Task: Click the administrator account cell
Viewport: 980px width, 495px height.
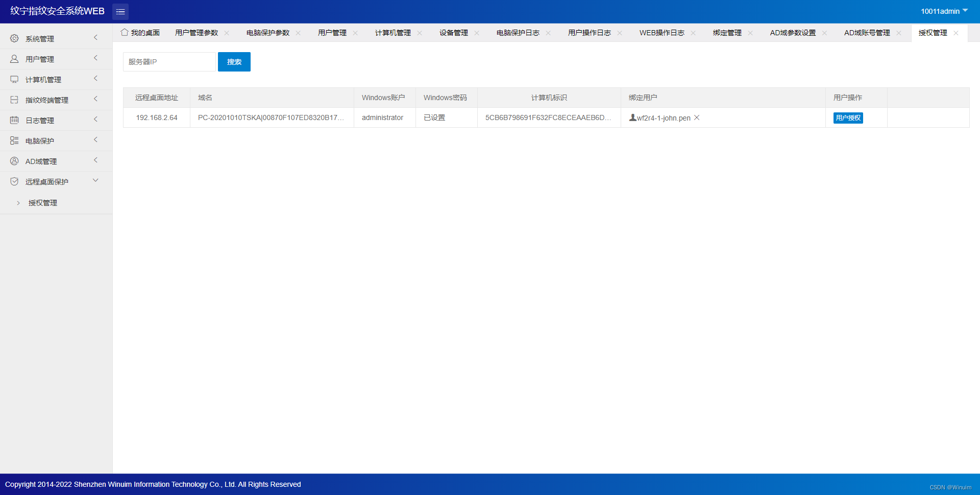Action: 385,117
